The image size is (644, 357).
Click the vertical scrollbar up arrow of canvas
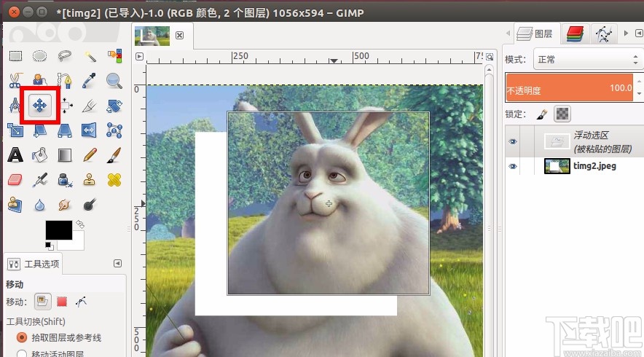click(x=489, y=70)
